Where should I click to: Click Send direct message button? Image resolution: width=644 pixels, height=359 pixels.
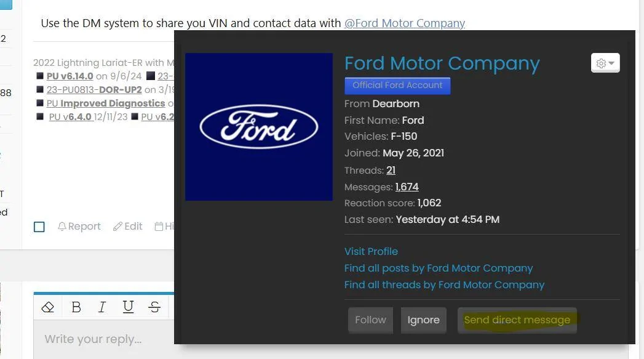pyautogui.click(x=517, y=320)
